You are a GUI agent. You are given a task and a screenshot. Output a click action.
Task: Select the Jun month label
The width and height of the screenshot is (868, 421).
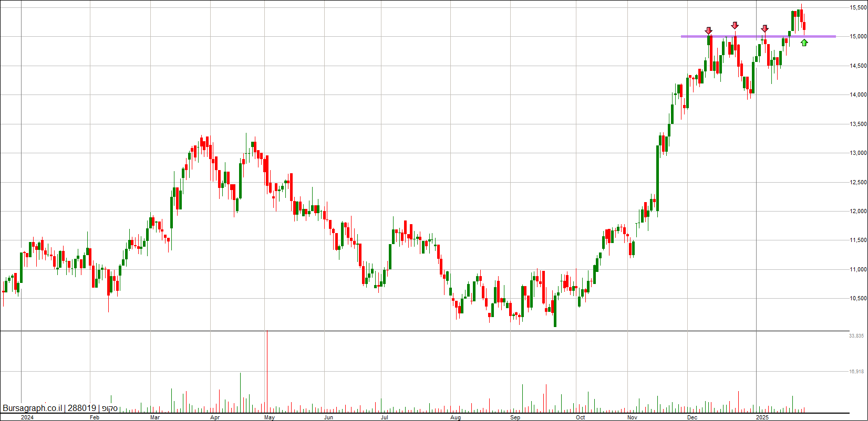tap(328, 418)
